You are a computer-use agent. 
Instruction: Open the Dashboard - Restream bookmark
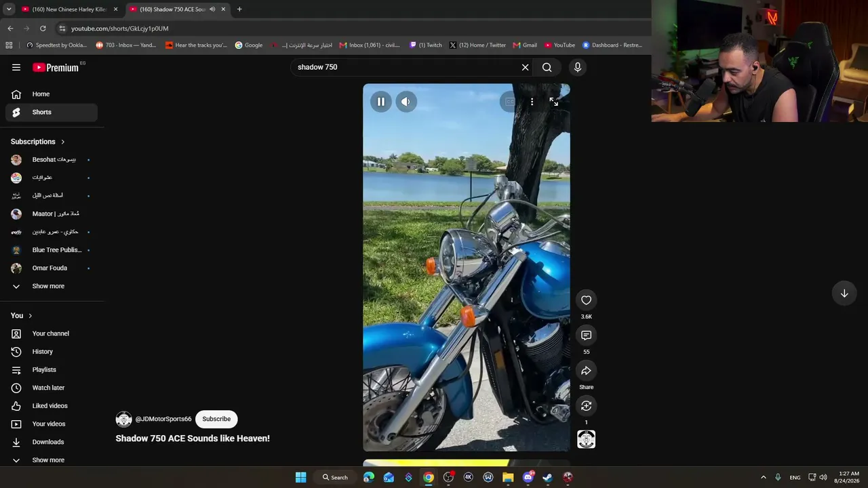612,45
